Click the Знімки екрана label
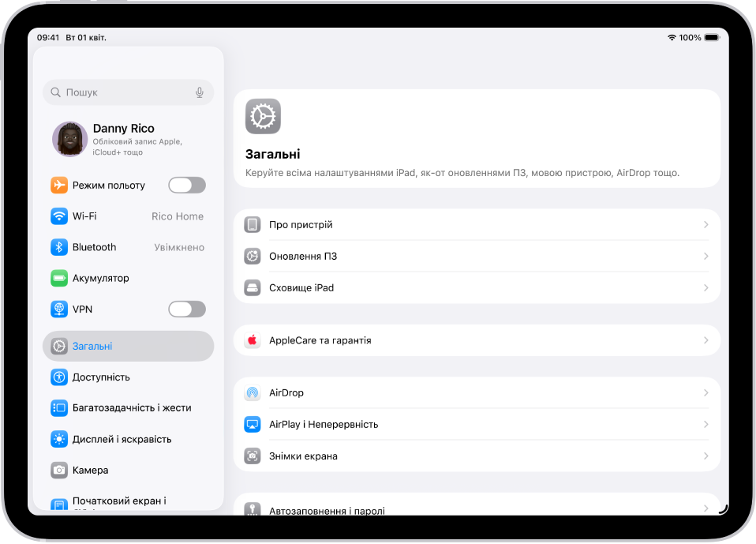Screen dimensions: 756x544 303,456
